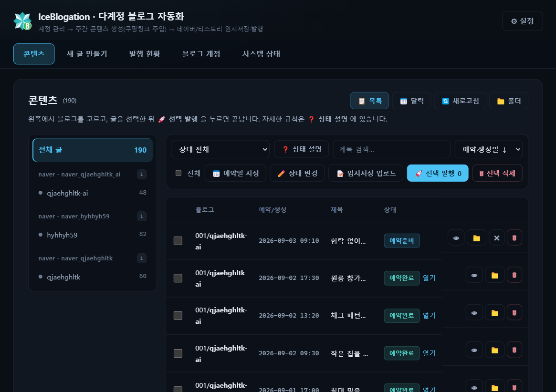Click the X icon on 예약준비 row
Image resolution: width=556 pixels, height=392 pixels.
pos(496,238)
